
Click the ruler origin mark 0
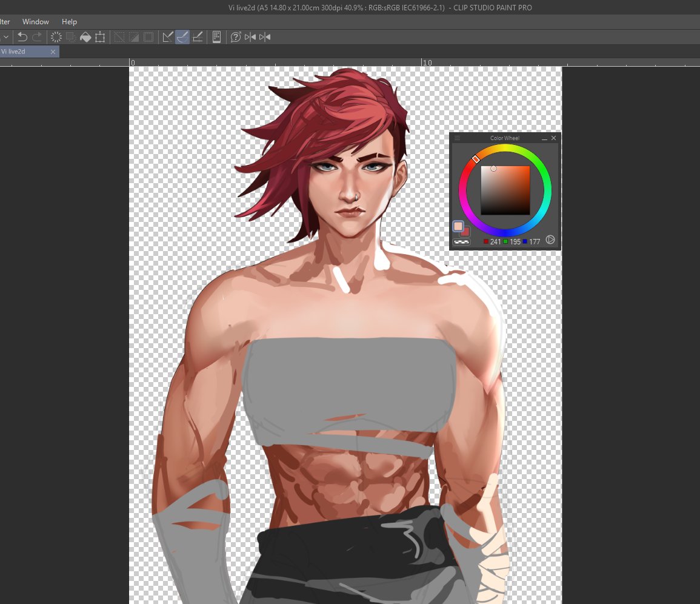[x=133, y=62]
